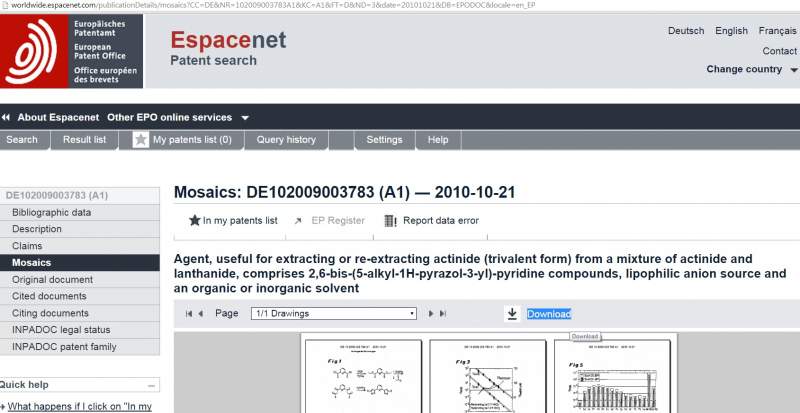The width and height of the screenshot is (800, 413).
Task: Open the Fig 5 drawing thumbnail
Action: pyautogui.click(x=612, y=376)
